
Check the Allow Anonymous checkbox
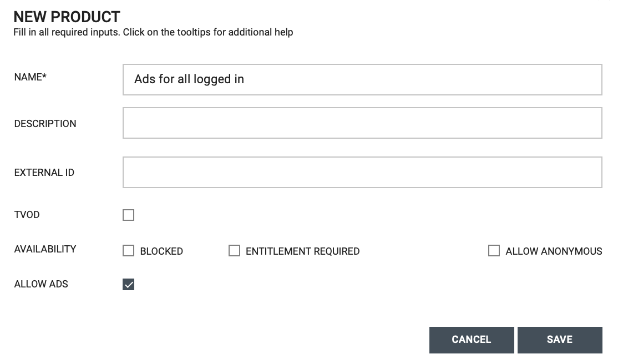click(x=494, y=251)
